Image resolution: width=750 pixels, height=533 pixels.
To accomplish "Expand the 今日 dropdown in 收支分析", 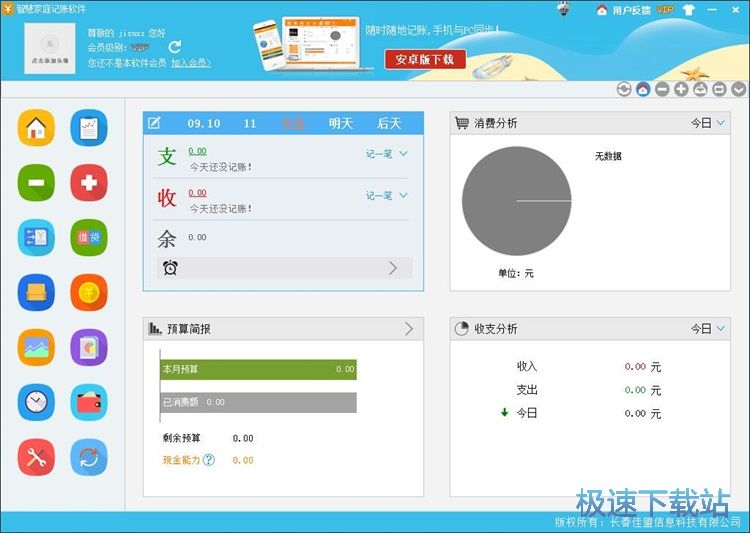I will (x=707, y=329).
